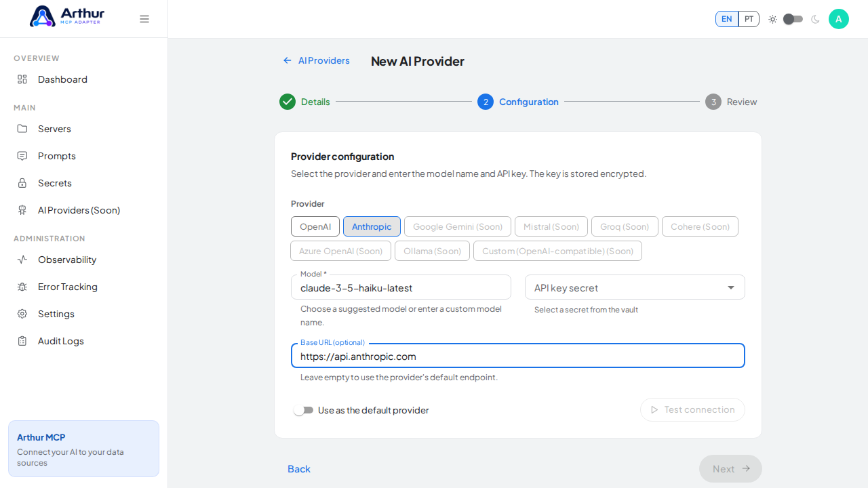Go back to AI Providers link

(317, 60)
